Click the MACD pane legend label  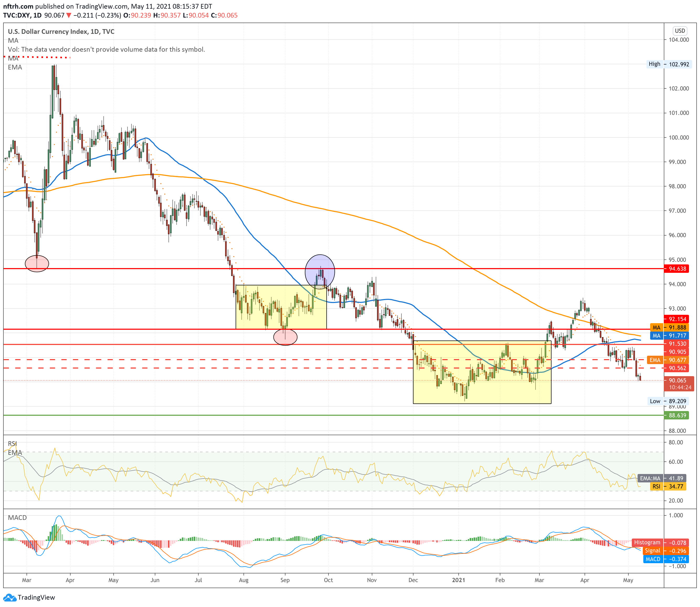pos(17,518)
